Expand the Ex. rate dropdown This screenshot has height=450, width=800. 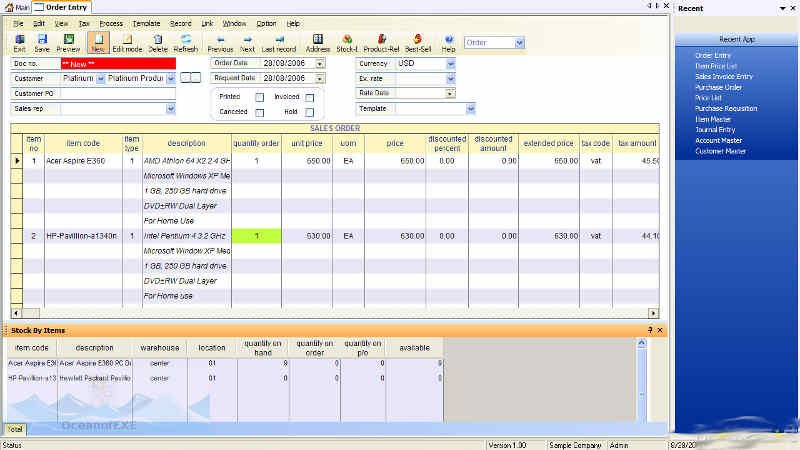(x=451, y=79)
